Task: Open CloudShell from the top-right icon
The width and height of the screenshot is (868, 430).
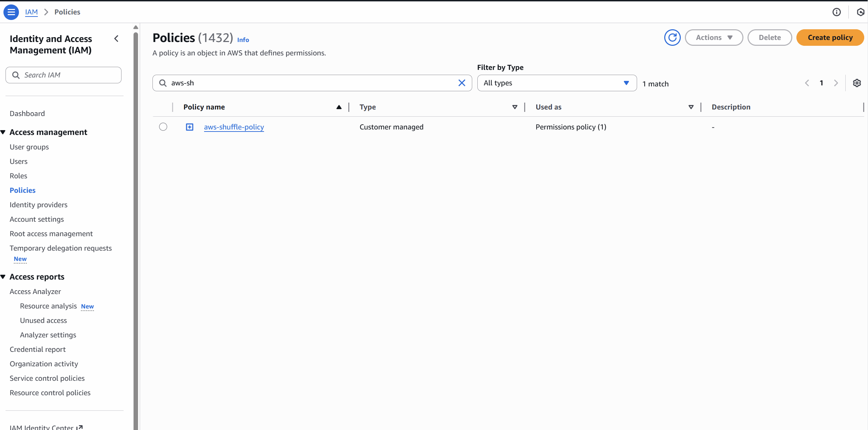Action: [x=860, y=12]
